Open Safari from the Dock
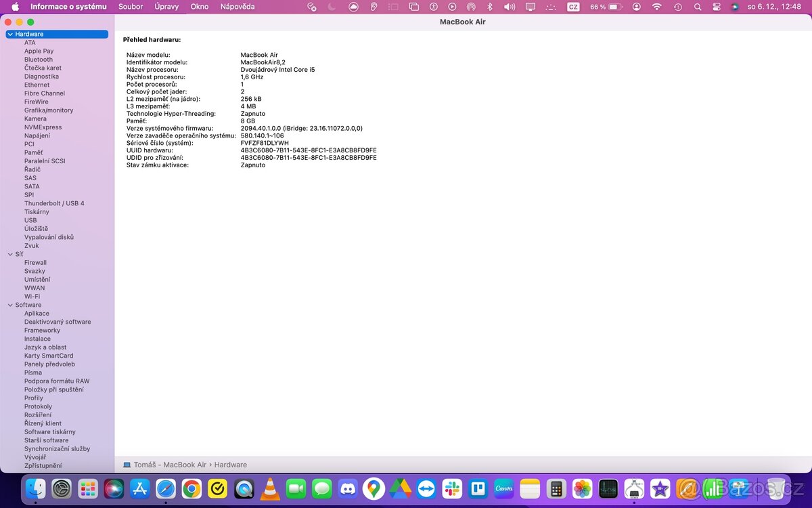812x508 pixels. [166, 488]
